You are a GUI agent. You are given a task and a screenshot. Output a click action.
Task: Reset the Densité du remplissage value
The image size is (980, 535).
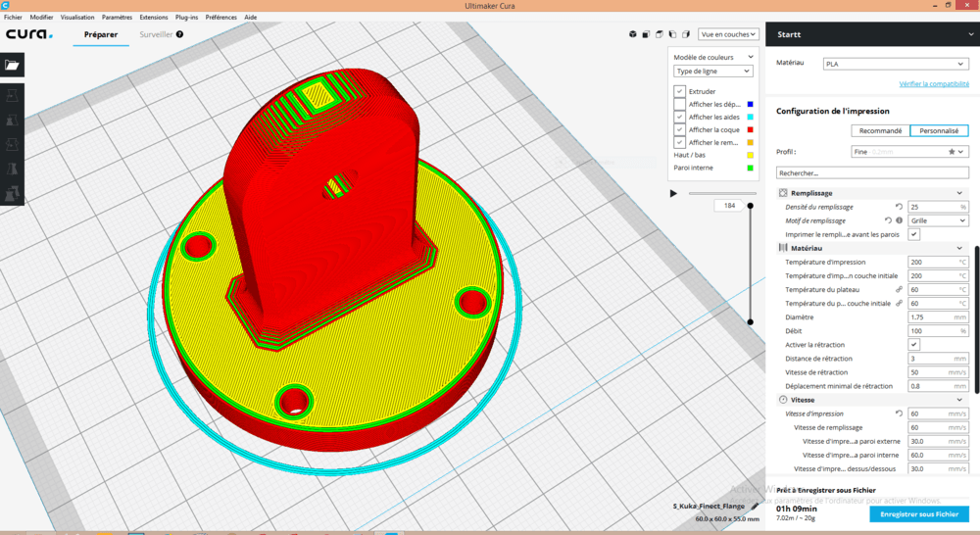[x=899, y=207]
